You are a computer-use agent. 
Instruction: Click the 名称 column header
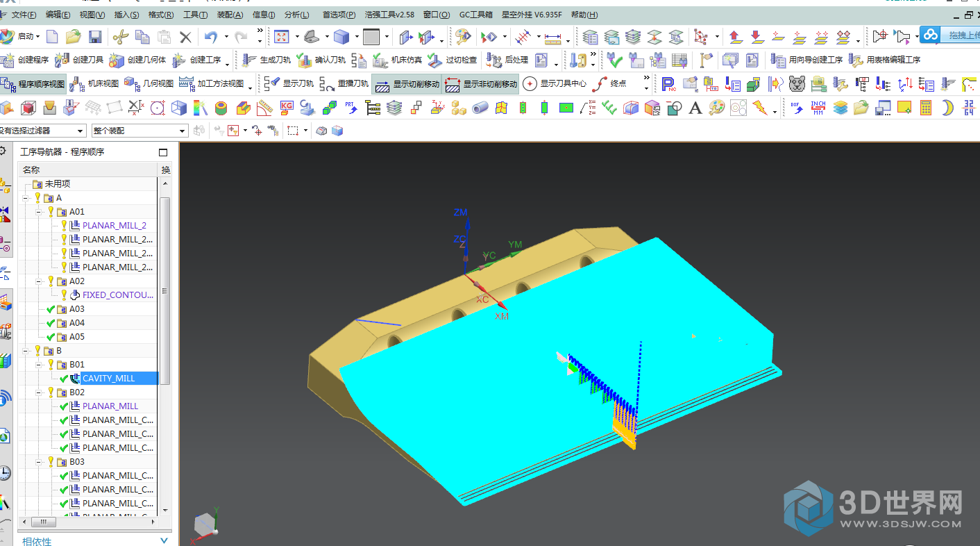click(88, 170)
